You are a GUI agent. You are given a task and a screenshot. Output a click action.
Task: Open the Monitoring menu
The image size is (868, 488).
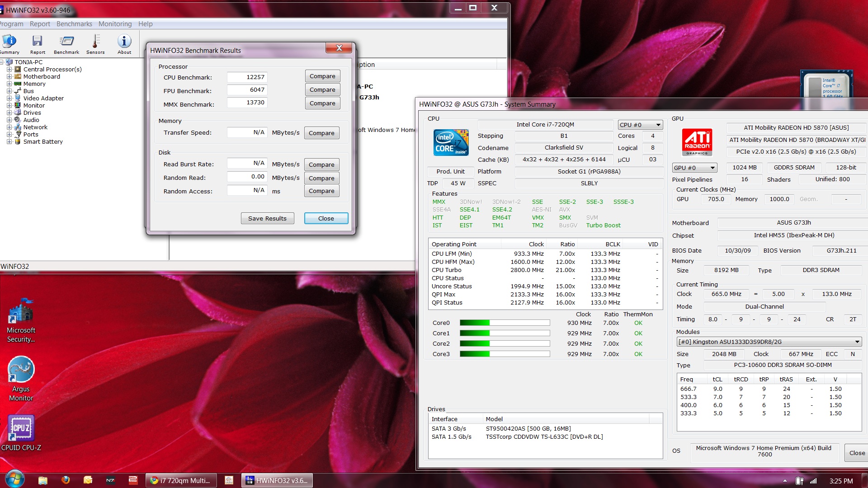pos(115,24)
